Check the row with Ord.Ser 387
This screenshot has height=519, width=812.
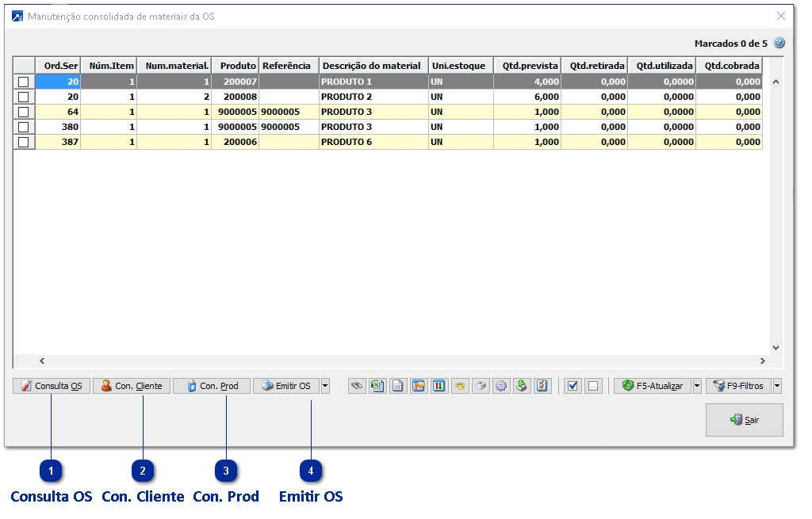24,142
